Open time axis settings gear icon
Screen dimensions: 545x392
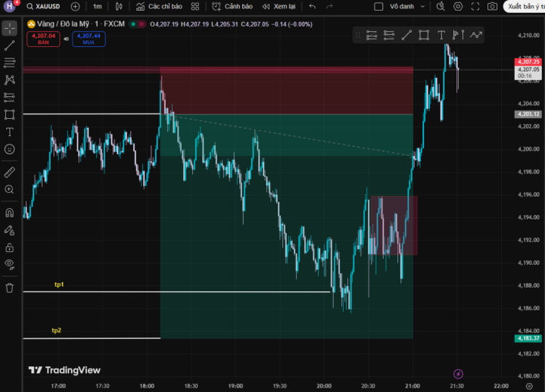(529, 386)
